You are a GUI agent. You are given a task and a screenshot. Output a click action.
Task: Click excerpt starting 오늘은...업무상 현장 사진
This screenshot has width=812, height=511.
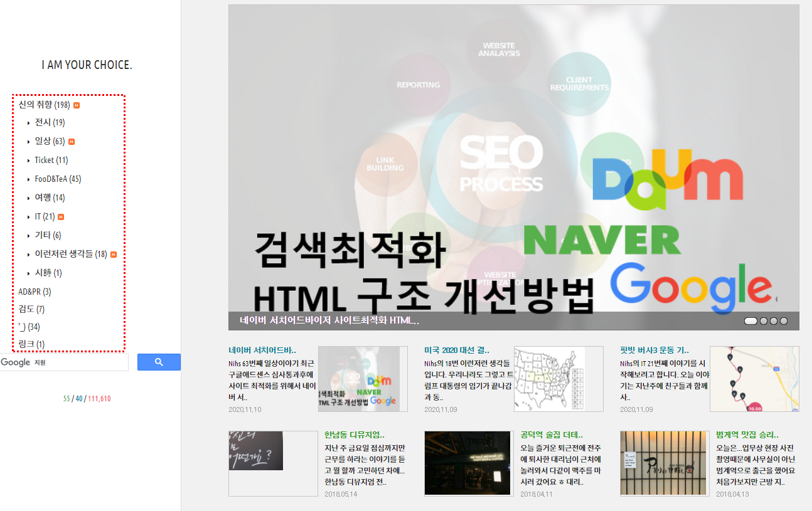click(757, 465)
